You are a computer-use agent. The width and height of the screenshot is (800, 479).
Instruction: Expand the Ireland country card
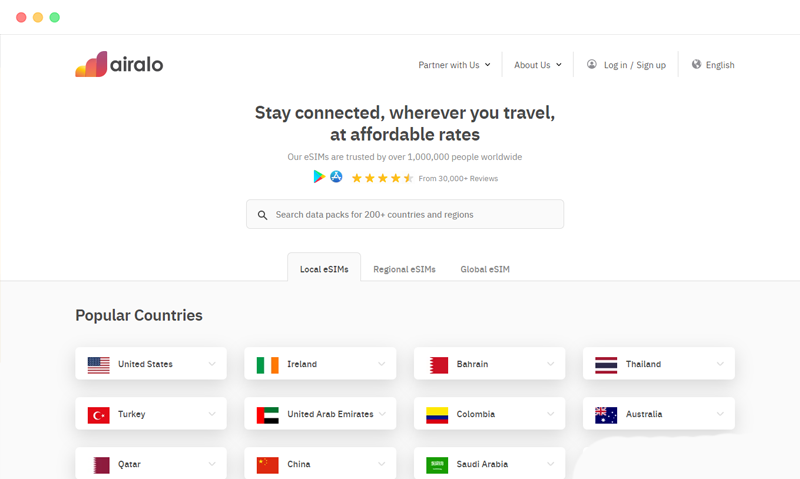(x=381, y=364)
